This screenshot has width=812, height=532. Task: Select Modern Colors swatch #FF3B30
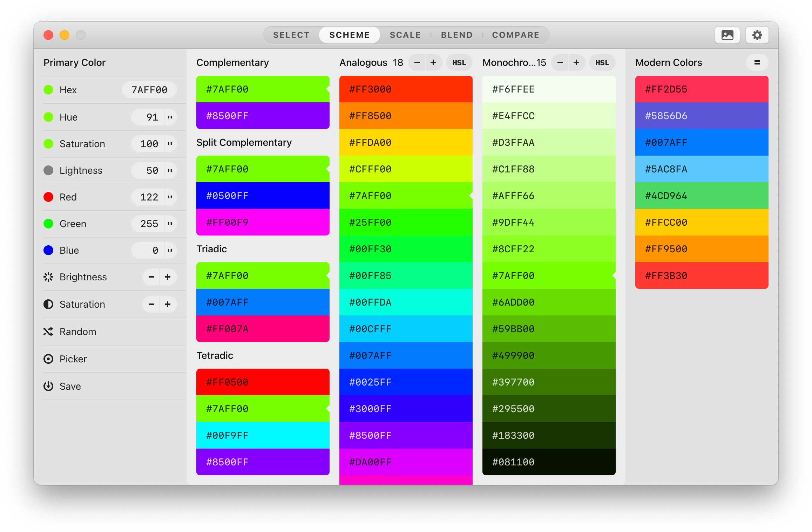702,275
